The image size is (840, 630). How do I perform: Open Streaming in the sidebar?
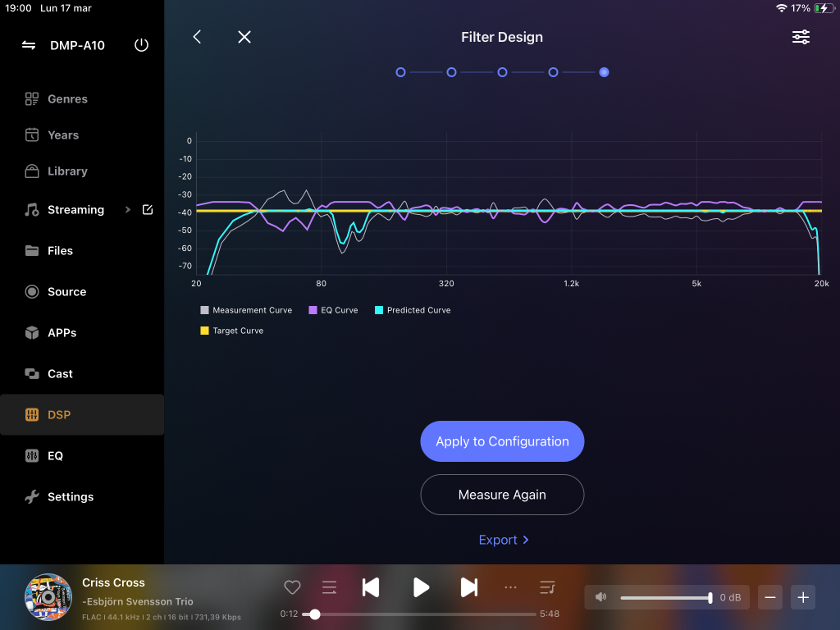tap(75, 210)
